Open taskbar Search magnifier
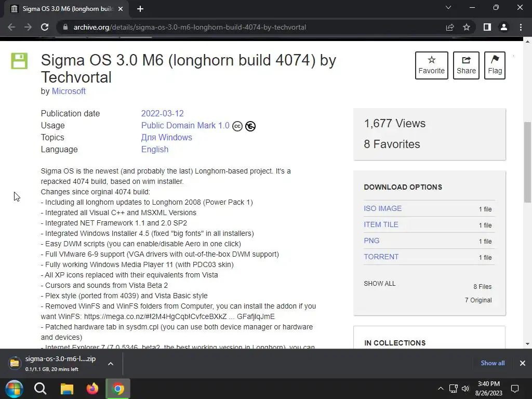Viewport: 532px width, 399px height. coord(41,389)
